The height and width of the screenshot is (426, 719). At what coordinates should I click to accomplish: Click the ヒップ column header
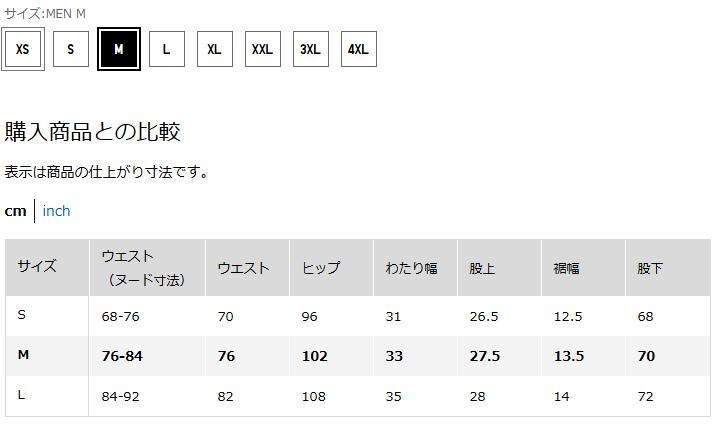(321, 268)
